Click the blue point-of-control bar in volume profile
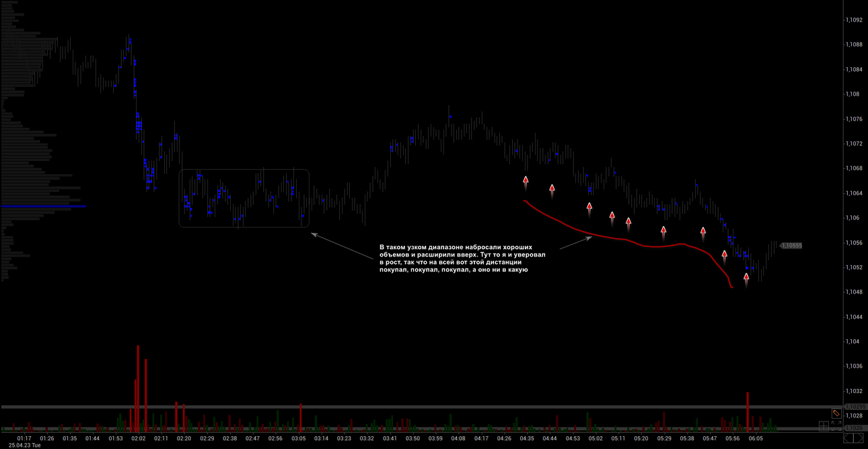The width and height of the screenshot is (868, 449). pos(44,207)
